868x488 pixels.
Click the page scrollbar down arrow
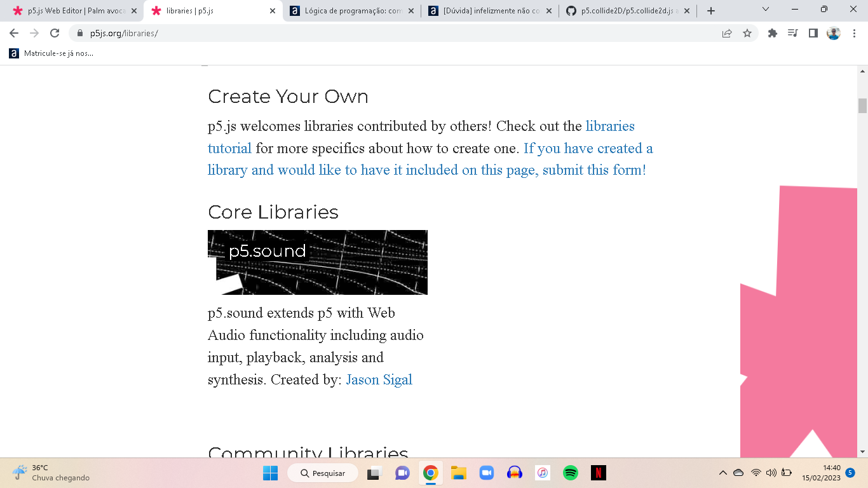click(x=862, y=452)
